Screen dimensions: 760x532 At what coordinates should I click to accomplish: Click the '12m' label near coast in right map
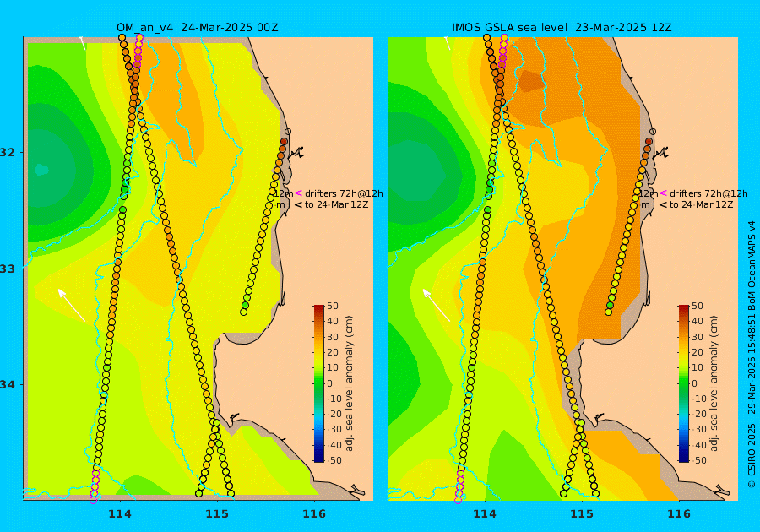click(649, 193)
